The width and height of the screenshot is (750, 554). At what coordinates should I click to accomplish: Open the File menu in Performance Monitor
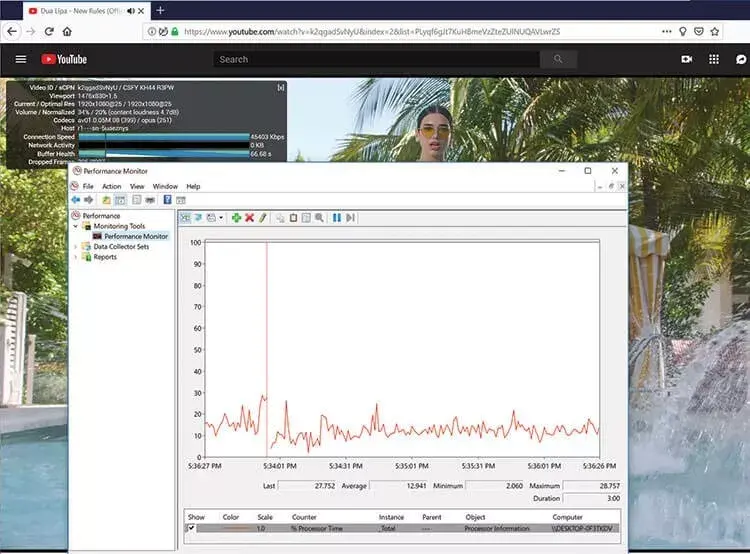point(88,187)
